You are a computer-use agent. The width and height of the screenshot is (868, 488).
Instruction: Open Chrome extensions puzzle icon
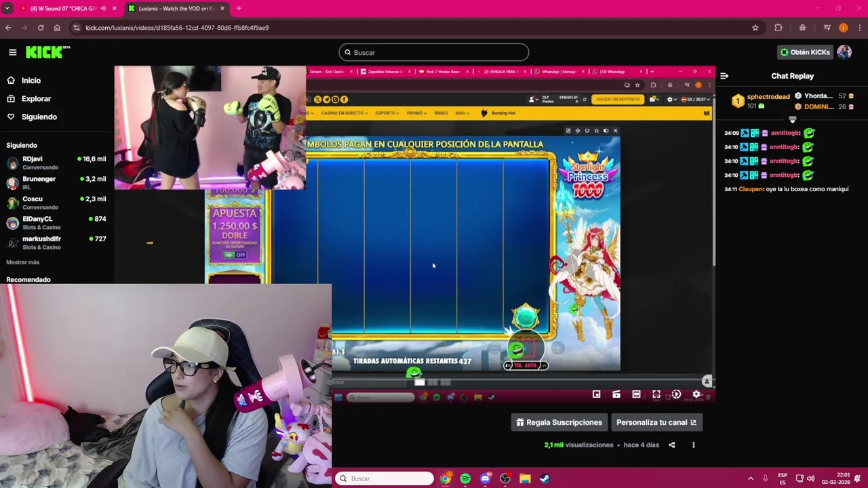pos(778,28)
